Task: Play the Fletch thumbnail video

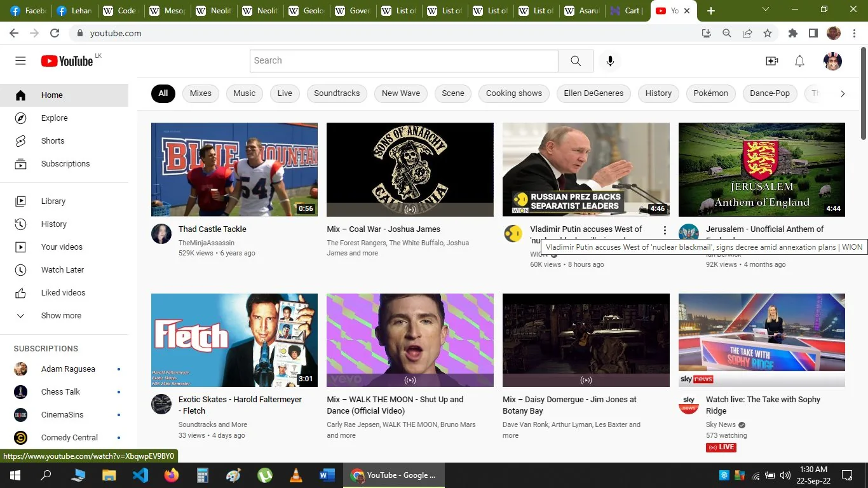Action: click(x=234, y=340)
